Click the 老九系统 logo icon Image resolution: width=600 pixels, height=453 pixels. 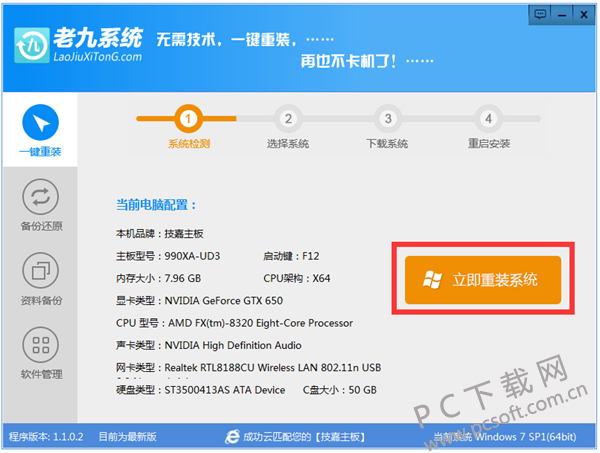pyautogui.click(x=32, y=45)
